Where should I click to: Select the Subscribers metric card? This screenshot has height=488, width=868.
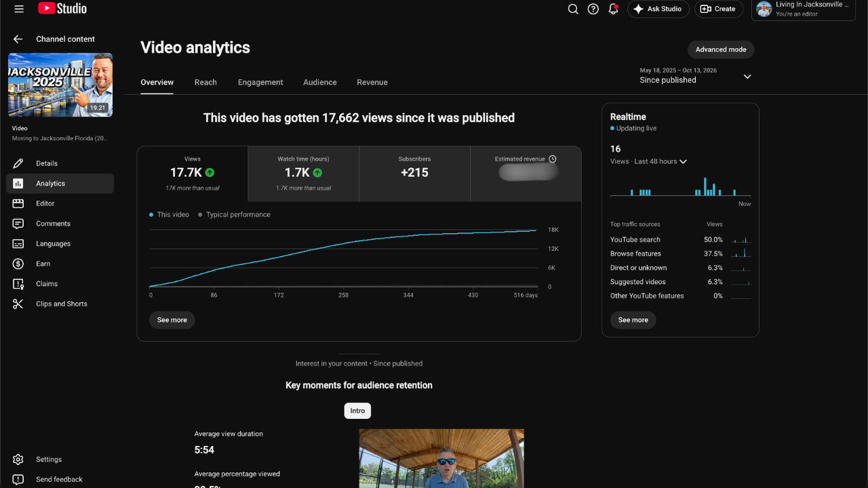(414, 174)
